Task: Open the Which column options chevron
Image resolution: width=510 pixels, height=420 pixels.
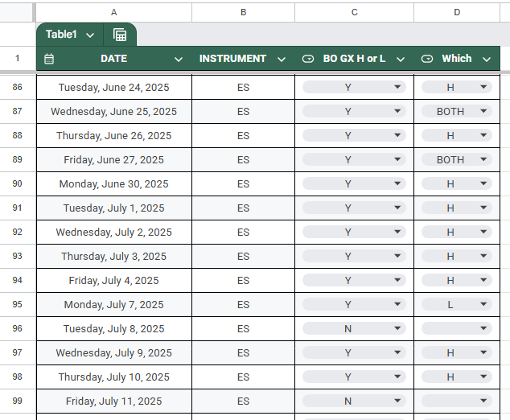Action: click(486, 59)
